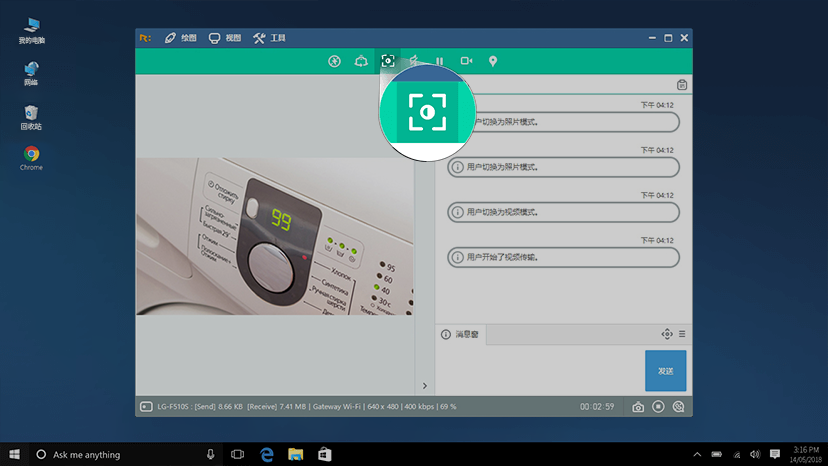This screenshot has height=466, width=828.
Task: Open Microsoft Edge from the taskbar
Action: [267, 454]
